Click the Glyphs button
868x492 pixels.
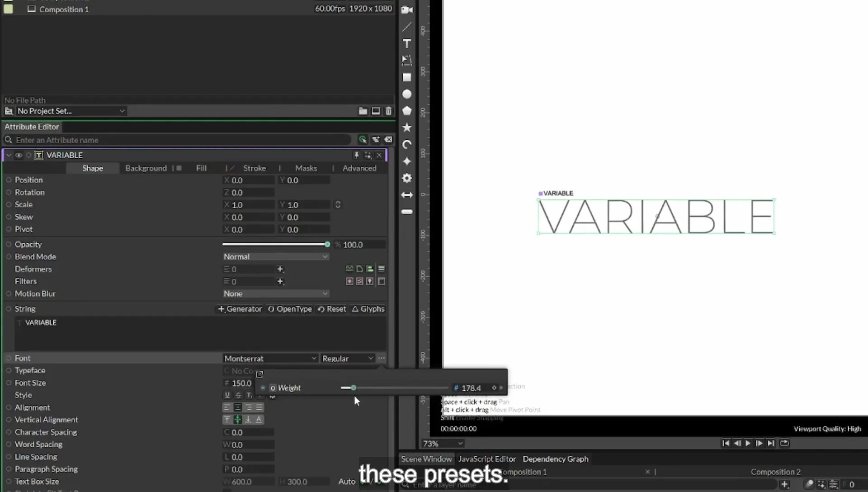368,309
